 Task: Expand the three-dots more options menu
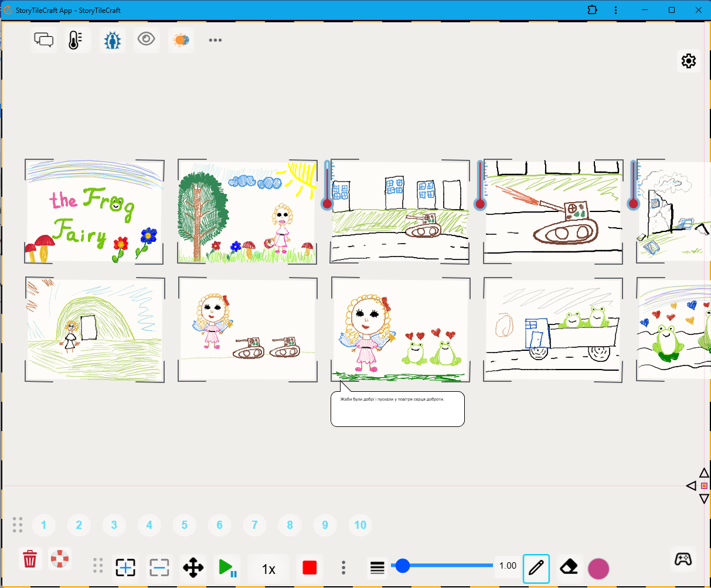(215, 40)
